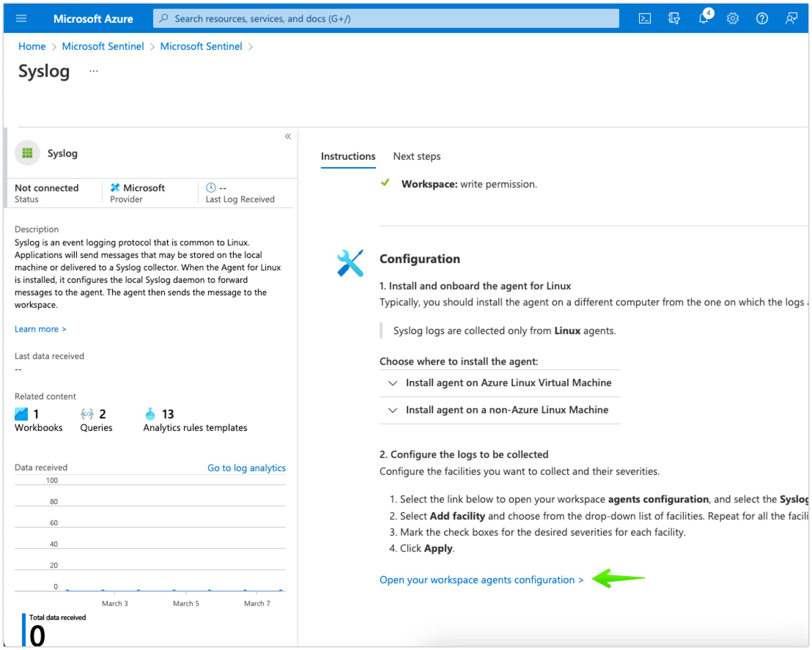
Task: Click the search resources, services, and docs box
Action: [385, 18]
